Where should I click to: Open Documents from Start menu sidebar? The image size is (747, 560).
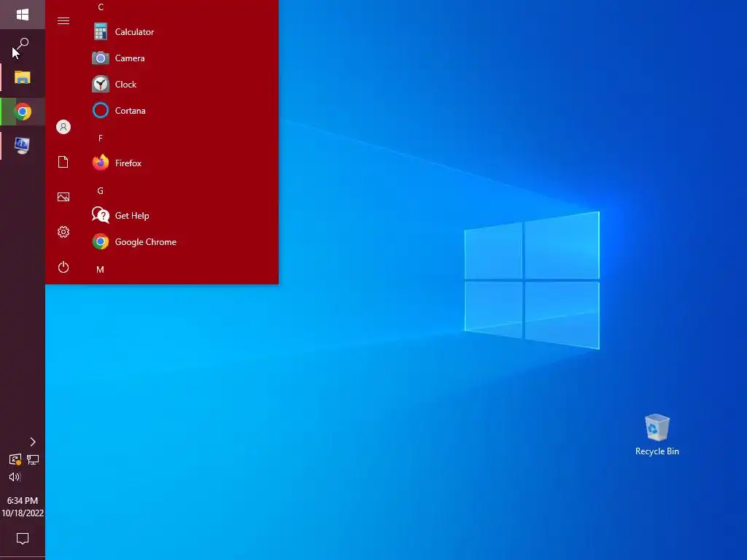coord(63,163)
